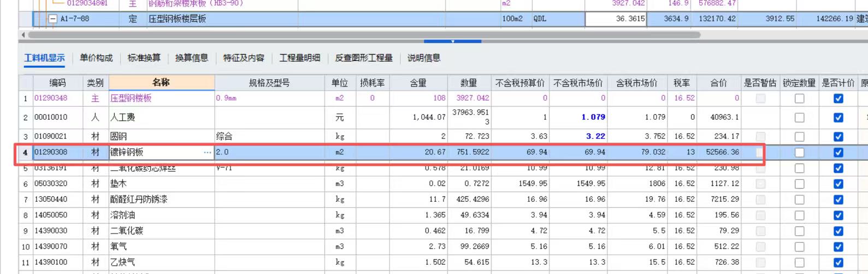Tick 锁定数量 checkbox for 人工费 row
This screenshot has width=868, height=274.
click(x=799, y=118)
